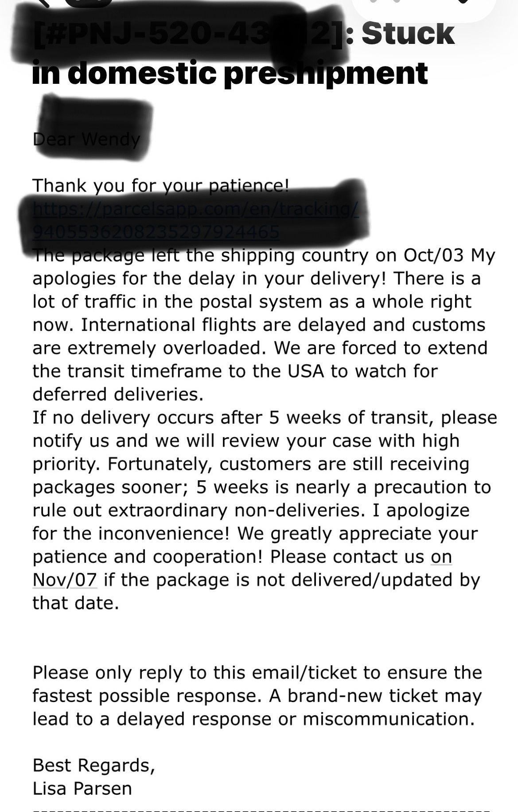Image resolution: width=518 pixels, height=812 pixels.
Task: Tap the "Best Regards," sign-off
Action: point(93,765)
